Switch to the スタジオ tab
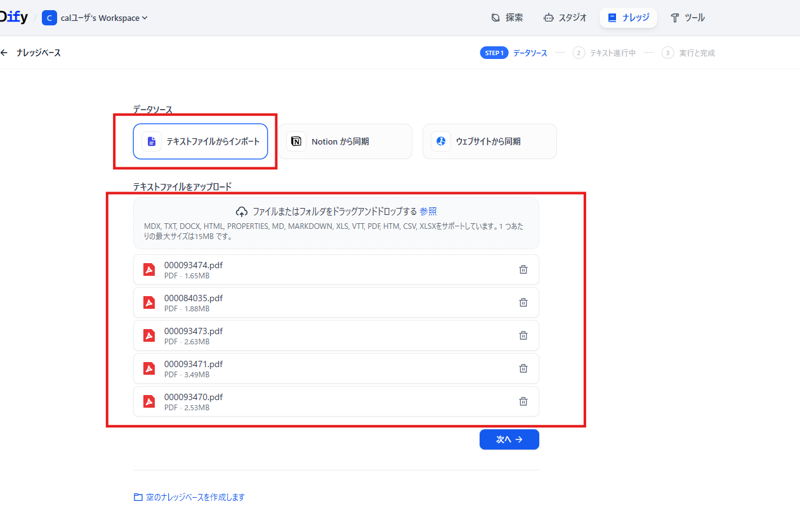Screen dimensions: 800x532 pyautogui.click(x=565, y=18)
